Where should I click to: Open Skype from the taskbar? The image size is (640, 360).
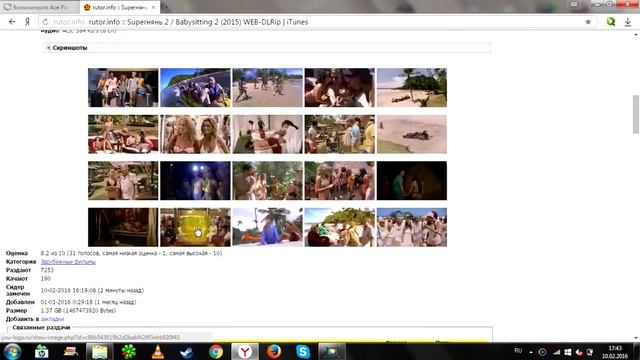pyautogui.click(x=303, y=351)
